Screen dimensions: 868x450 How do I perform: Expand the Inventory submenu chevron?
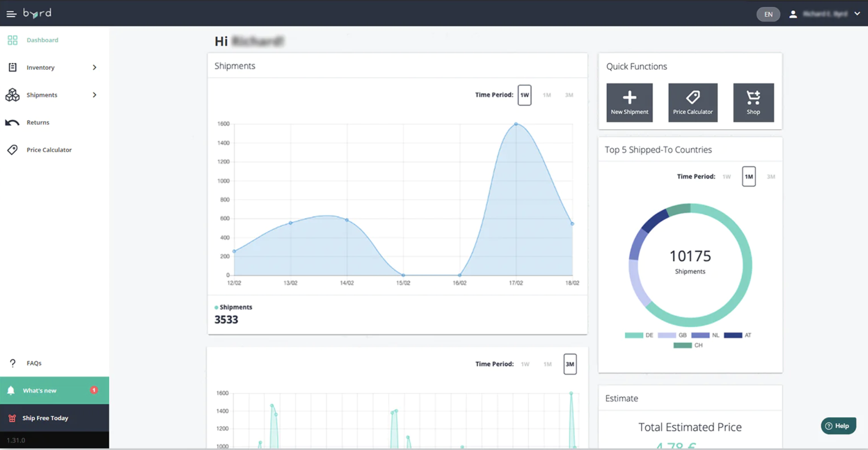(95, 67)
